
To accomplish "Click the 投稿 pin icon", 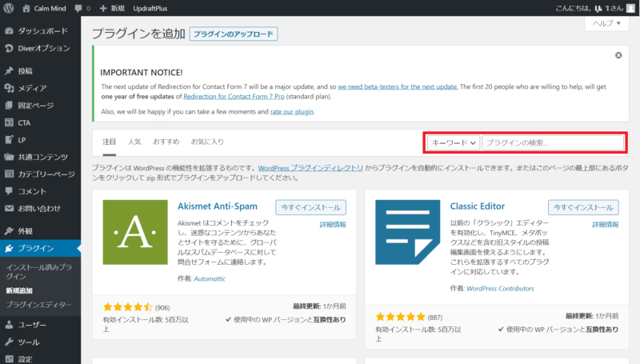I will point(9,71).
